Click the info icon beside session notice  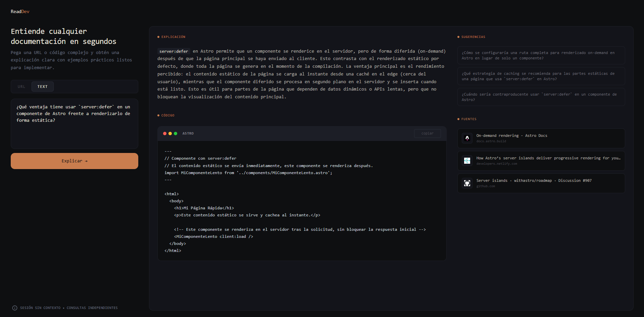pos(15,308)
